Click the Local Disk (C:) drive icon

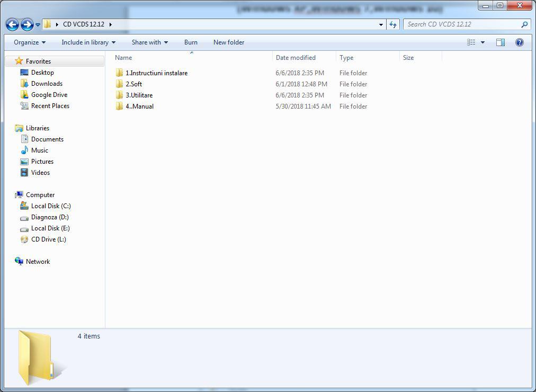[x=24, y=206]
